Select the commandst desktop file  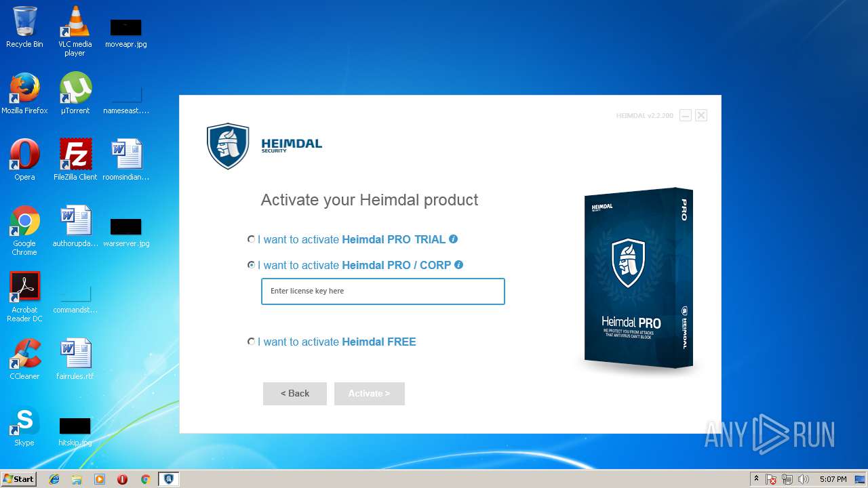pyautogui.click(x=75, y=299)
